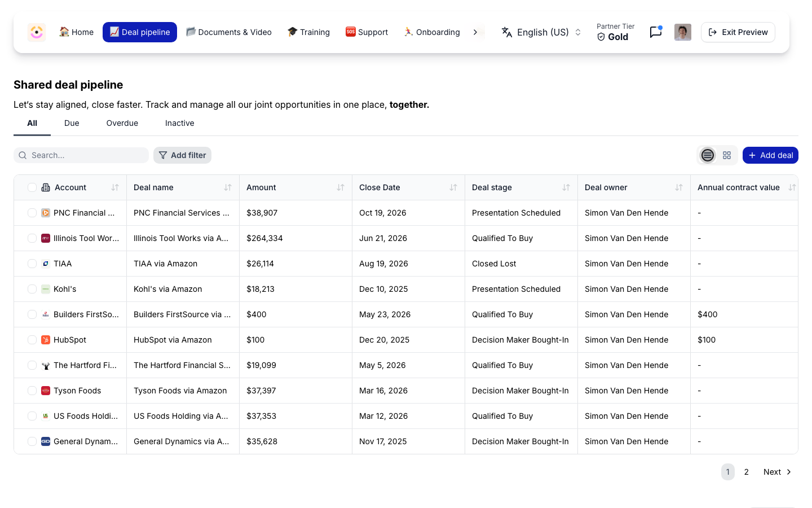Switch to the Inactive tab
The height and width of the screenshot is (508, 812).
180,123
